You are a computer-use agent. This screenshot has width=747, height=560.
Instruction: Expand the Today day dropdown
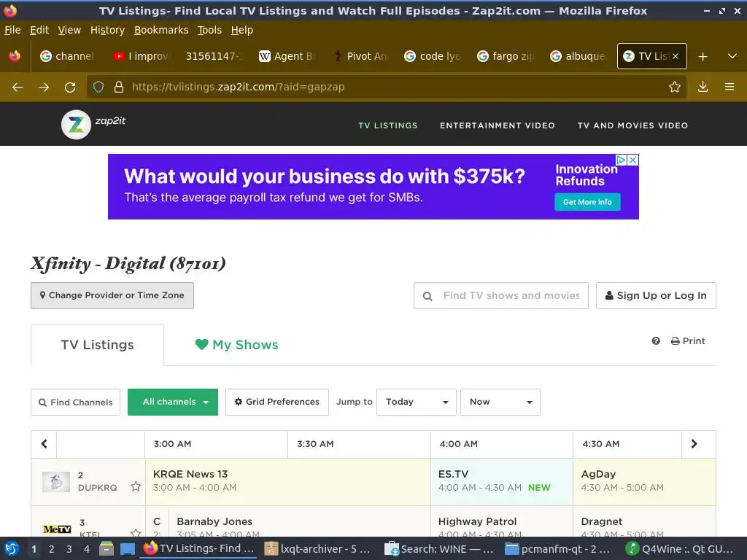[x=417, y=402]
